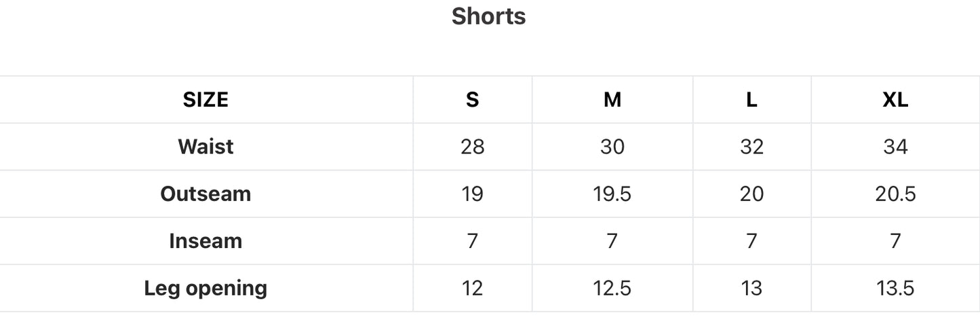The image size is (980, 324).
Task: Select waist value 32 for size L
Action: [x=751, y=147]
